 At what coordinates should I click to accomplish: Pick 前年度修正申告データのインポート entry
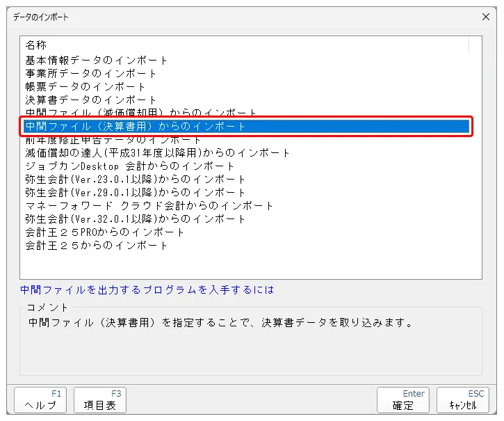tap(113, 140)
